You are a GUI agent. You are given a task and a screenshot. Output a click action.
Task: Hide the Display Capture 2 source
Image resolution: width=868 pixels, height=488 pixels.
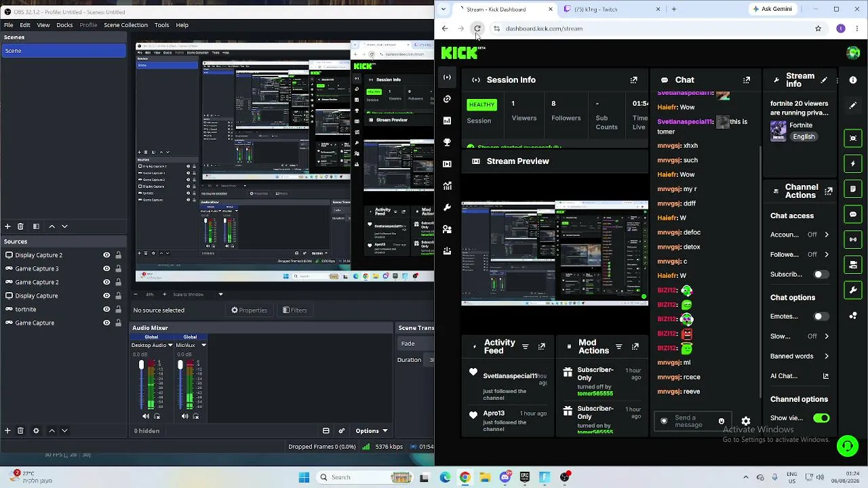pyautogui.click(x=106, y=256)
